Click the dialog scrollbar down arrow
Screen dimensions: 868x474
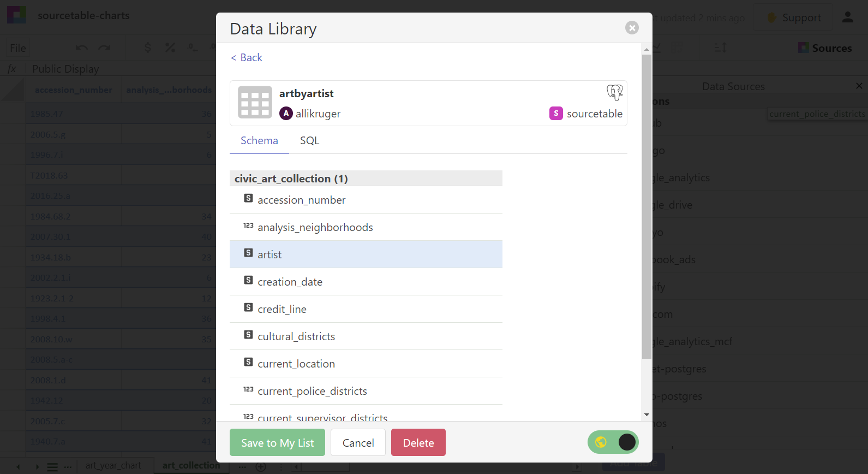click(646, 415)
